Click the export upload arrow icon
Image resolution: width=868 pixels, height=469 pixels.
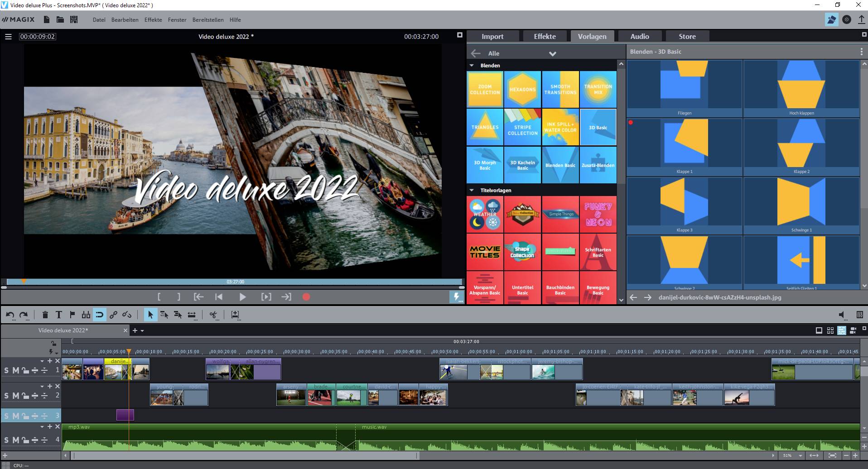tap(861, 19)
